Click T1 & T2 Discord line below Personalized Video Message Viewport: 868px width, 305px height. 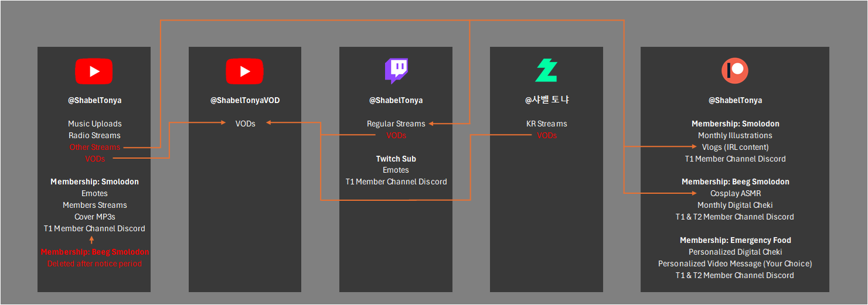click(x=735, y=275)
